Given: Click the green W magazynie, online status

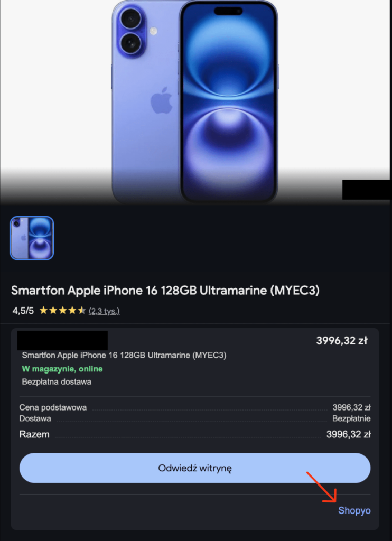Looking at the screenshot, I should [x=62, y=369].
